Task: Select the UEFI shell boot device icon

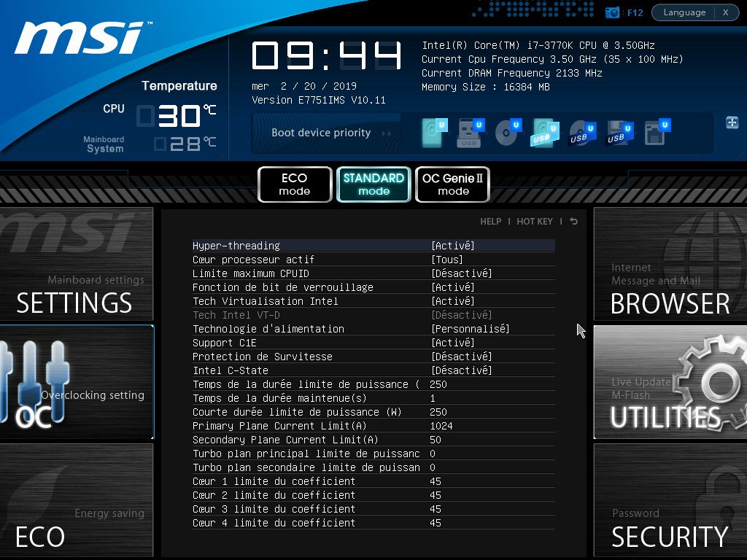Action: (x=657, y=133)
